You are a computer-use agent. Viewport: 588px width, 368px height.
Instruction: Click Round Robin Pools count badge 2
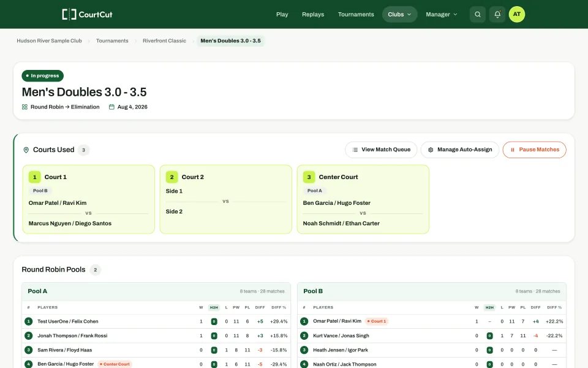[96, 270]
